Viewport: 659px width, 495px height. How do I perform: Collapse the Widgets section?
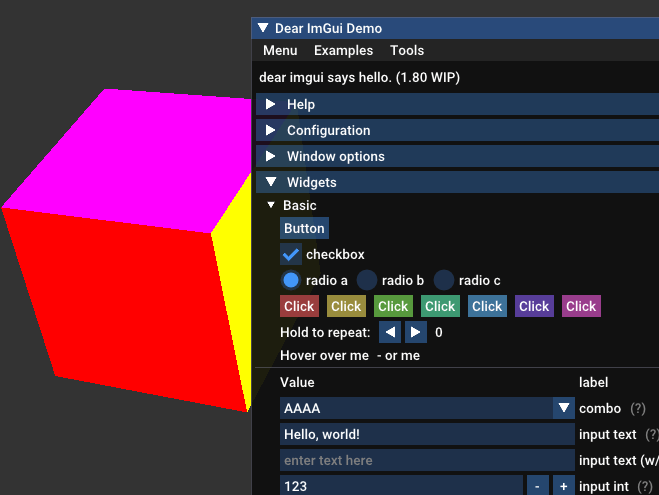tap(457, 182)
